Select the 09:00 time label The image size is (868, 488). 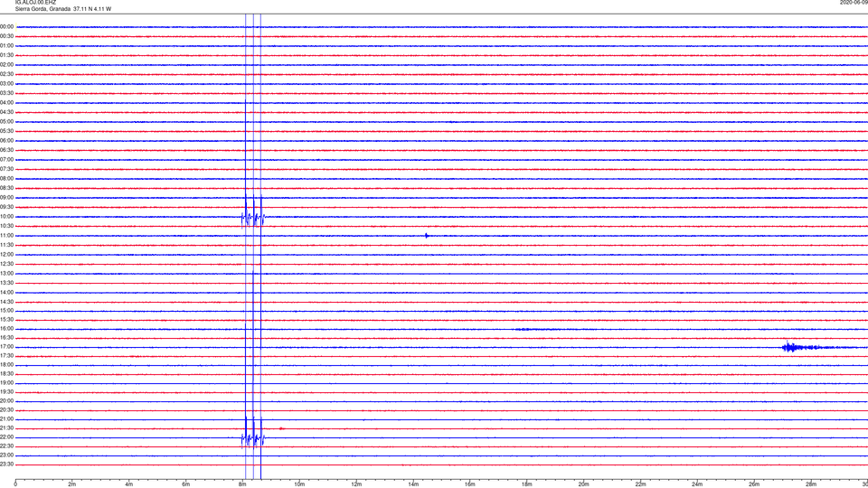[7, 198]
